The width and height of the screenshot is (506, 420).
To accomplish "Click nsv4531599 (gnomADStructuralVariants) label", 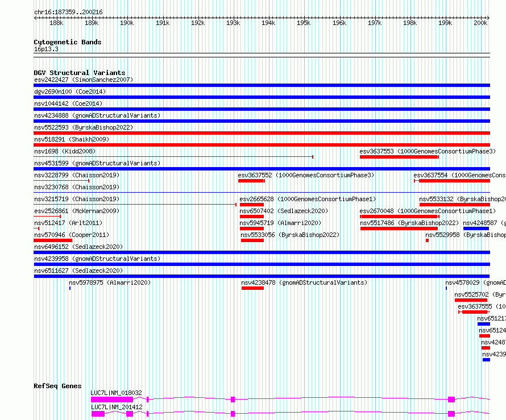I will click(97, 163).
